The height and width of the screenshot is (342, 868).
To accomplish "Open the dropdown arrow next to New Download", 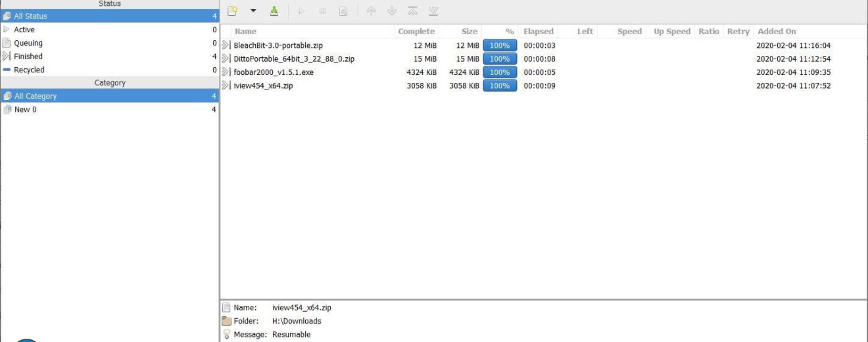I will coord(253,11).
